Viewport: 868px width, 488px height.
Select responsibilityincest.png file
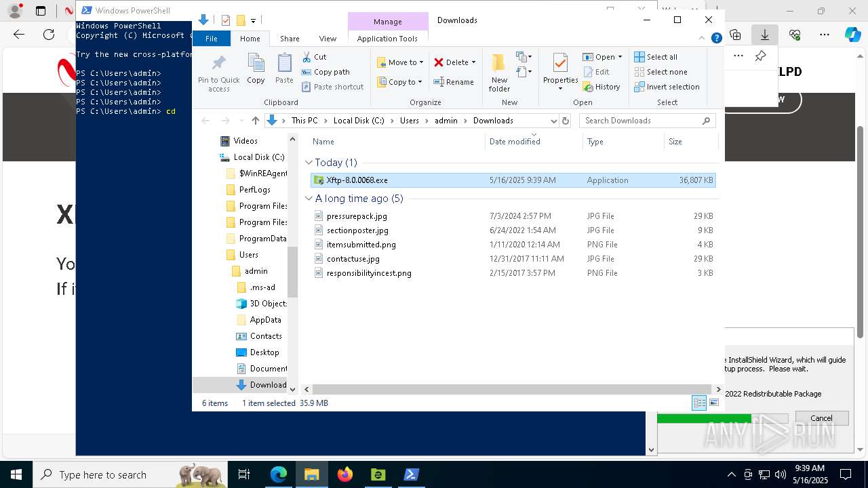click(513, 273)
